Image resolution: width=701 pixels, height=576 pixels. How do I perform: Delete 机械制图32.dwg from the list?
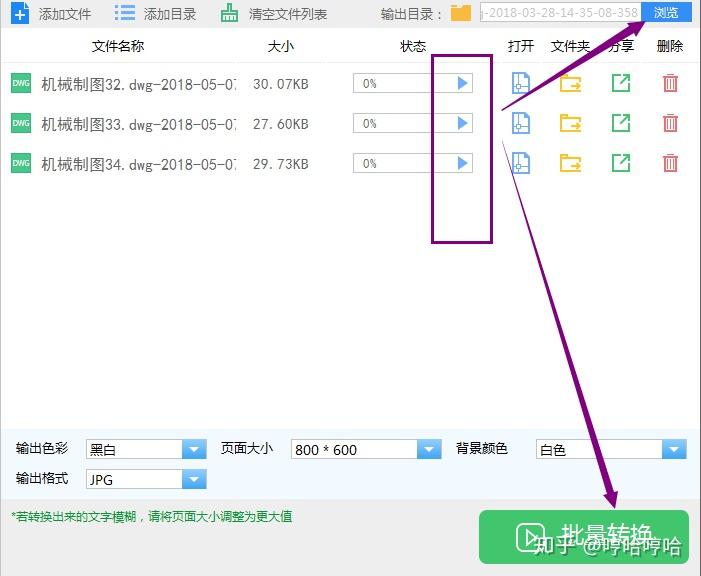(670, 83)
